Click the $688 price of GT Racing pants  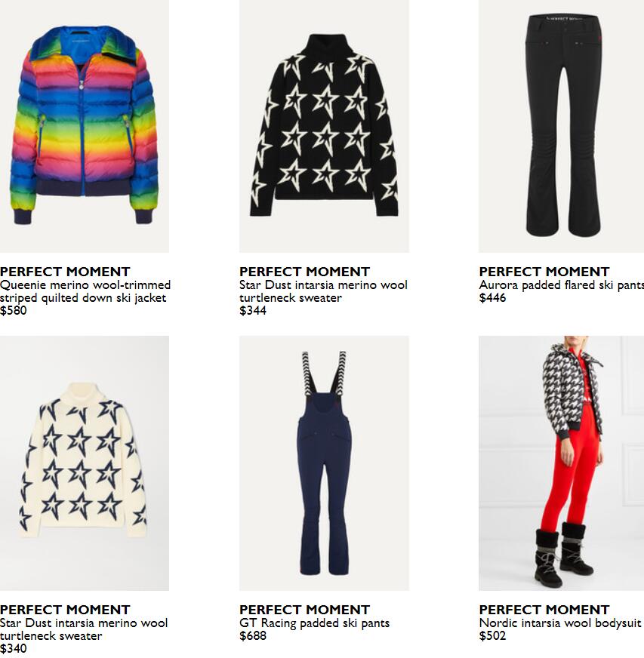click(x=253, y=636)
